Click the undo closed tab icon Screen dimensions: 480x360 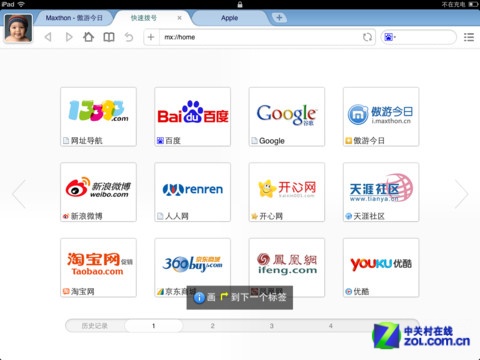pos(129,37)
